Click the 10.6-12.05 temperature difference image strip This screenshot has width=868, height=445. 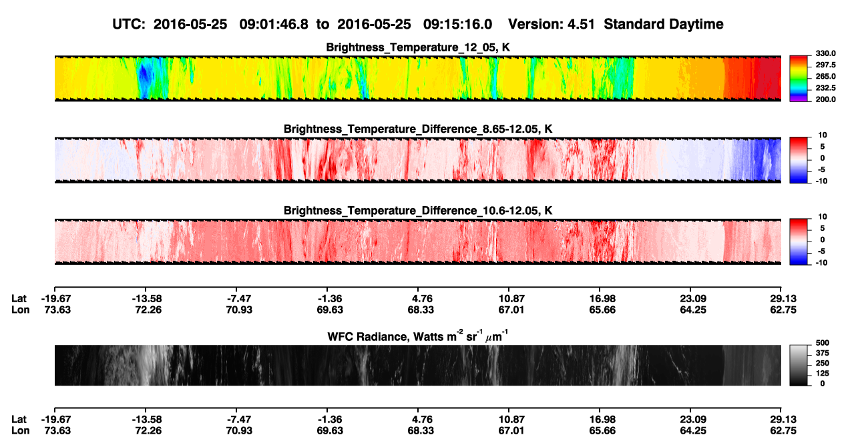click(417, 242)
